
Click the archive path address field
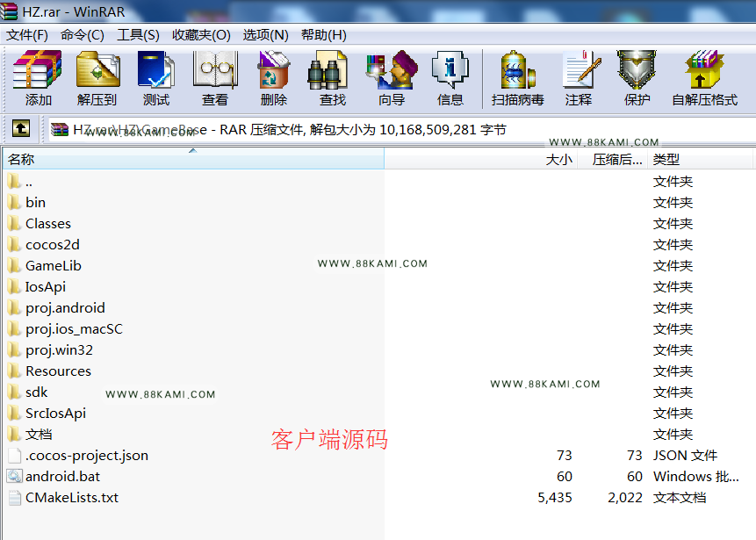pos(402,129)
